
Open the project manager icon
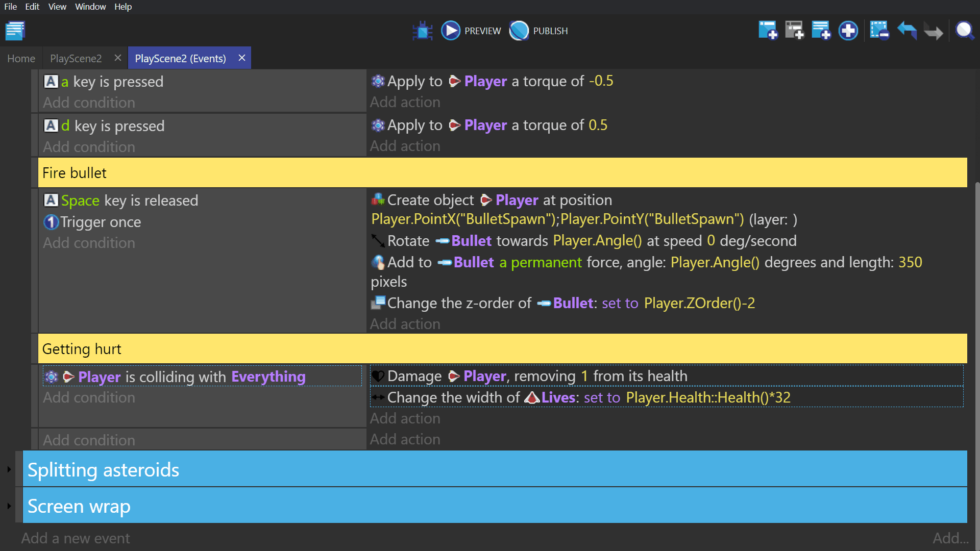click(x=15, y=31)
